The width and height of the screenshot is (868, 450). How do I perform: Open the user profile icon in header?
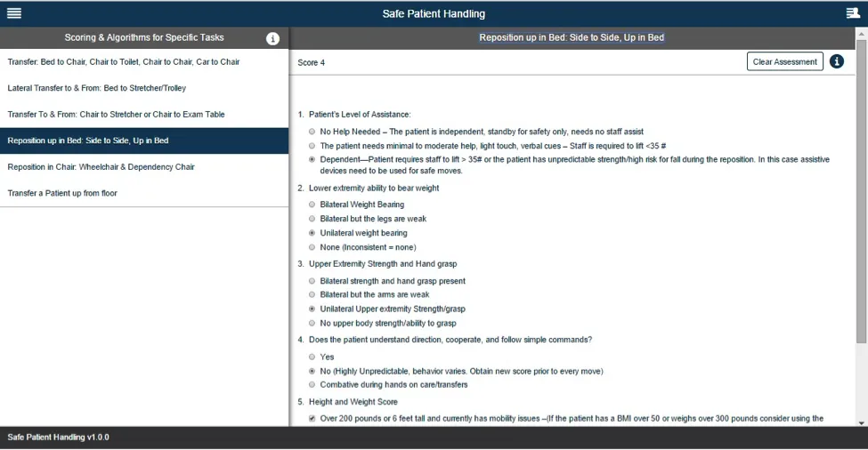[x=853, y=13]
